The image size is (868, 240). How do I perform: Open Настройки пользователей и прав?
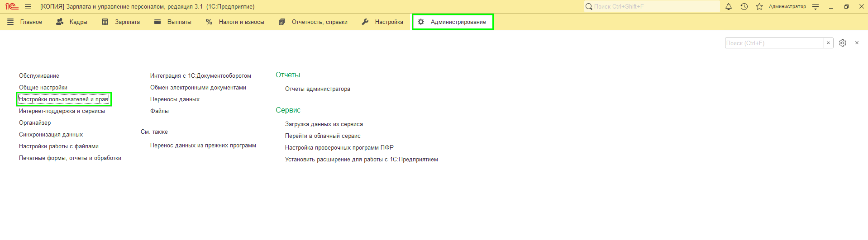(x=64, y=99)
